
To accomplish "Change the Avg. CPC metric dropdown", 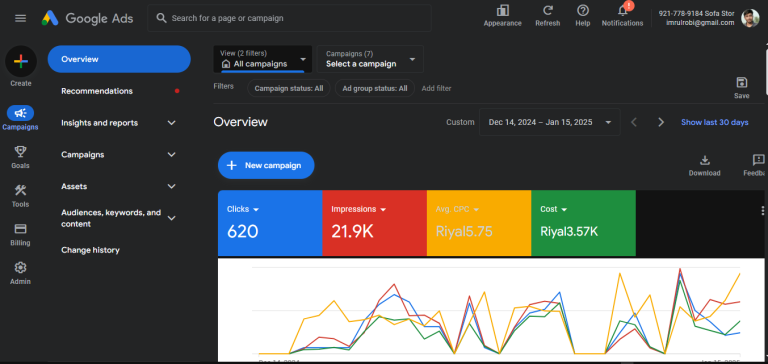I will click(457, 209).
